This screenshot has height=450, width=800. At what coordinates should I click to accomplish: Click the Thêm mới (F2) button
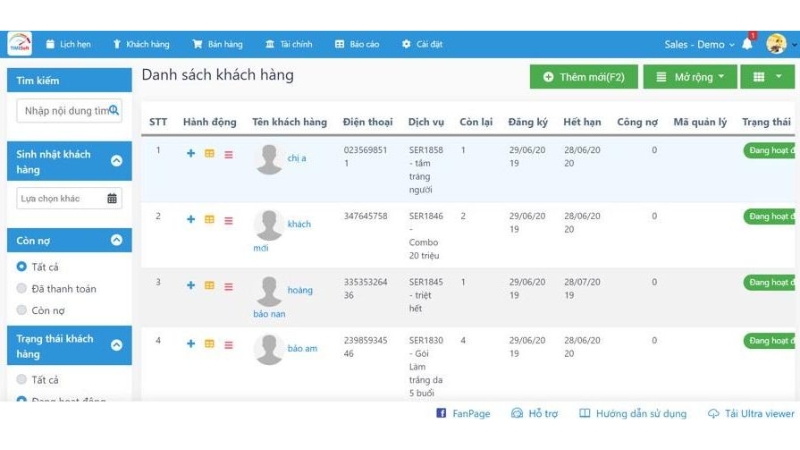[583, 77]
